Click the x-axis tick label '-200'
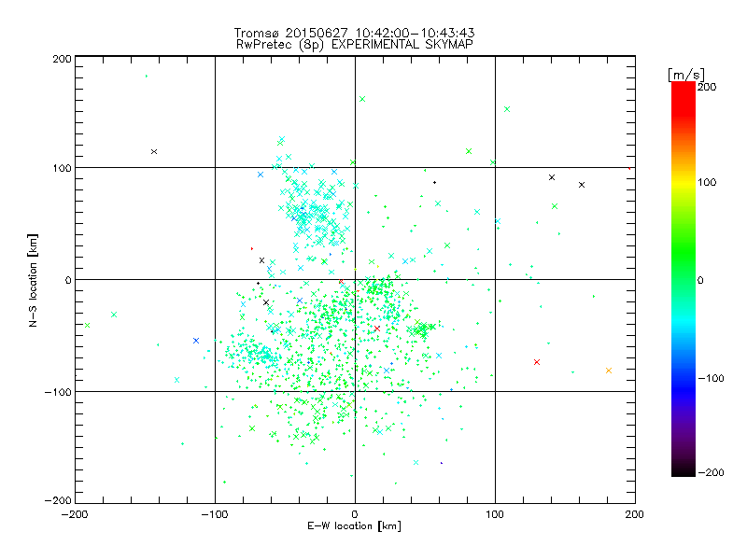 (x=75, y=514)
